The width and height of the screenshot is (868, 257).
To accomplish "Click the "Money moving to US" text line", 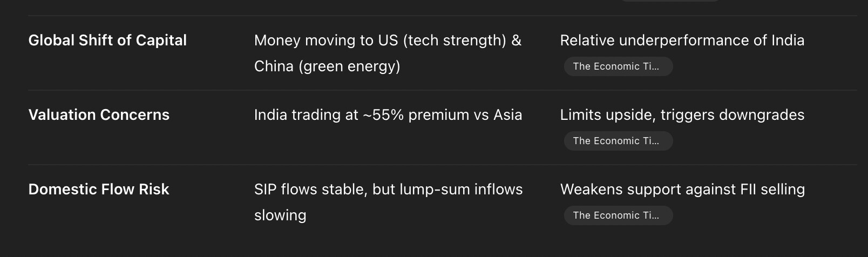I will click(388, 40).
